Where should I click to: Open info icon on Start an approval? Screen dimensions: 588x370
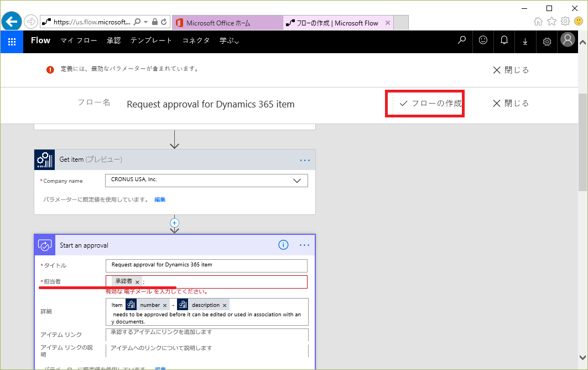coord(284,245)
